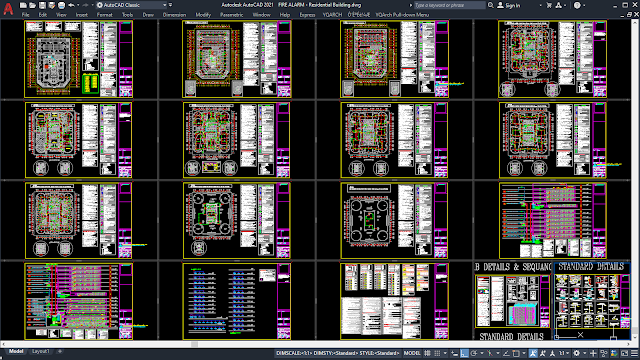This screenshot has width=640, height=360.
Task: Open the status bar customization menu icon
Action: tap(634, 353)
